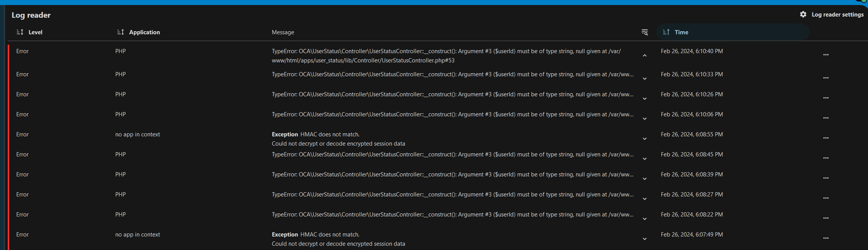Expand the 6:10:06 PM error entry
Screen dimensions: 868x250
tap(644, 119)
